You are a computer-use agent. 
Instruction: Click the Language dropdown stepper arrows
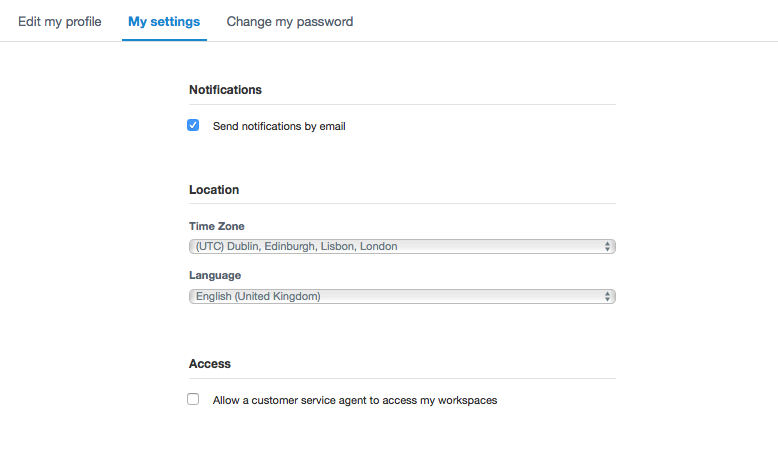[607, 297]
